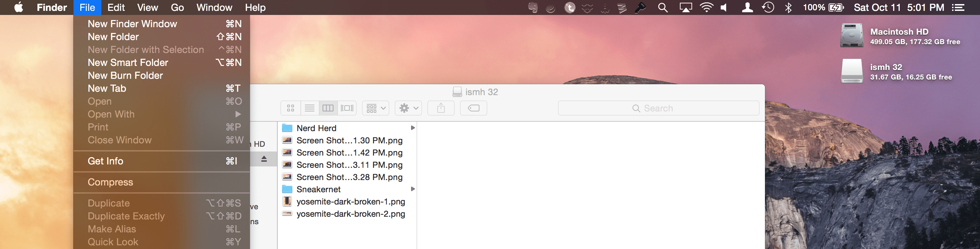Viewport: 980px width, 249px height.
Task: Open the View menu
Action: (148, 7)
